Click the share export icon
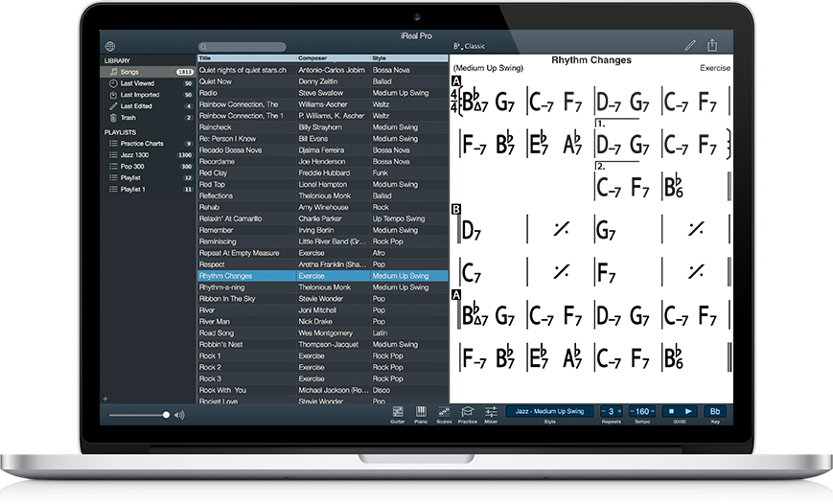833x504 pixels. [712, 45]
